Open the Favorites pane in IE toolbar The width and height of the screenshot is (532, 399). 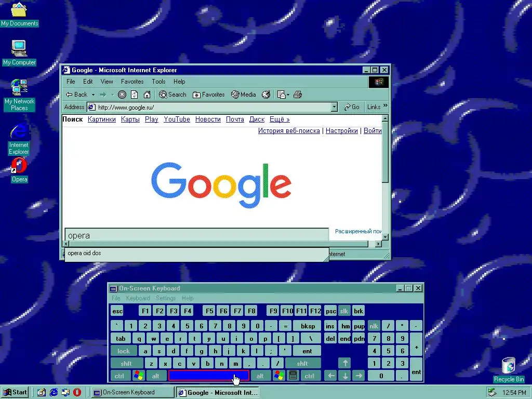coord(208,95)
